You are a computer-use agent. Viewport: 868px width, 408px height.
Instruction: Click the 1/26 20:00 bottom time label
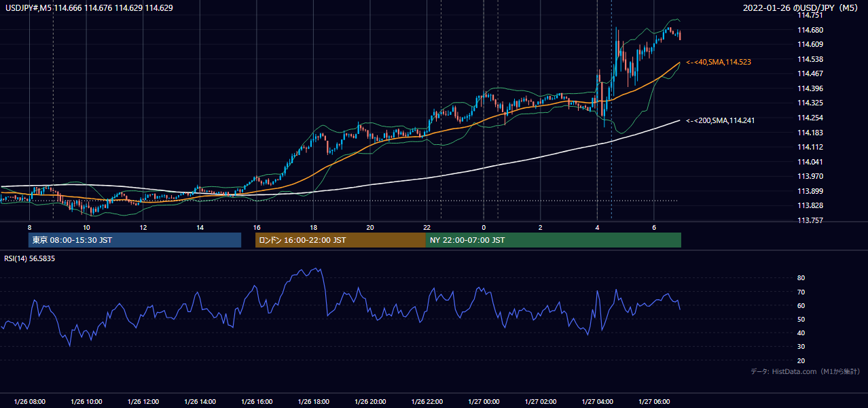tap(370, 402)
